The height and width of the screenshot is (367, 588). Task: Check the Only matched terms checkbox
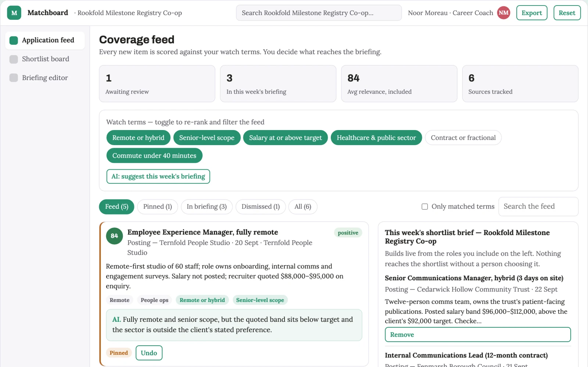(x=424, y=206)
